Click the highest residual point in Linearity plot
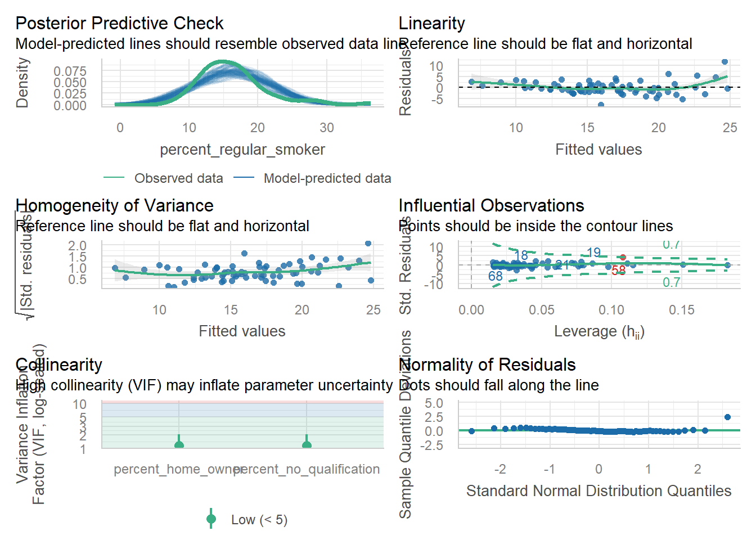The height and width of the screenshot is (540, 756). pos(724,62)
